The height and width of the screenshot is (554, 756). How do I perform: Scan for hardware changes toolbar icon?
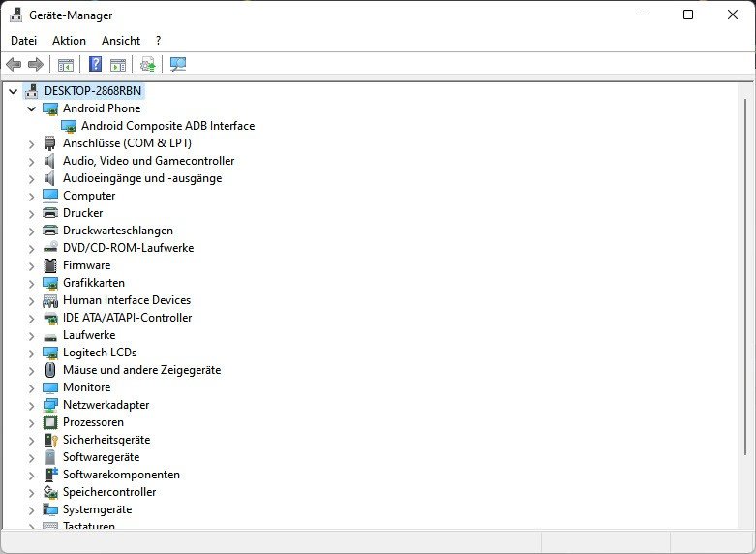coord(178,64)
